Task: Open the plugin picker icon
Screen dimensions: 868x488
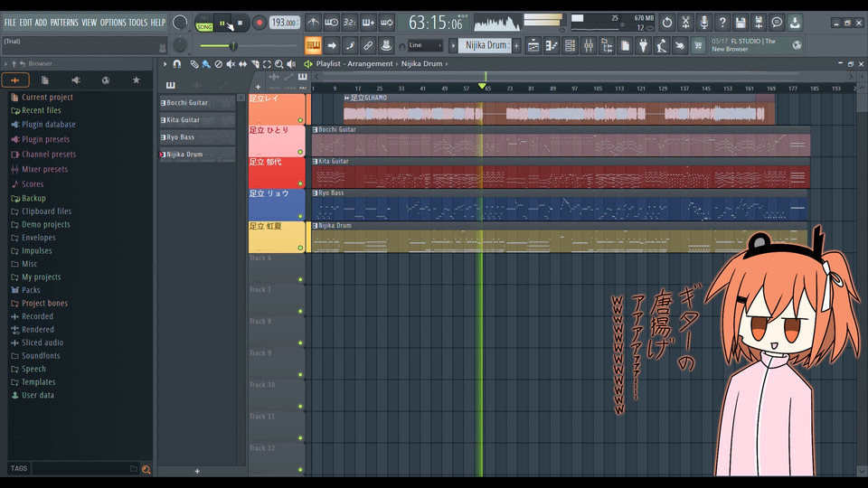Action: coord(643,45)
